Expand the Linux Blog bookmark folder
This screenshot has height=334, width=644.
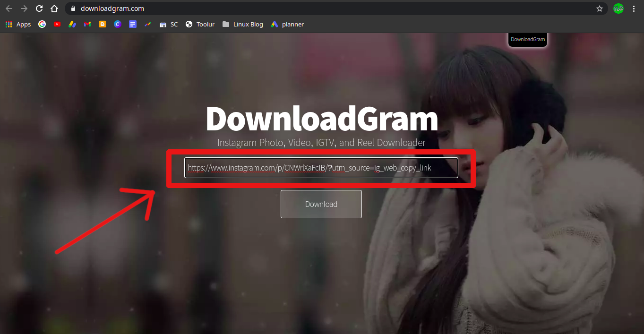[242, 24]
